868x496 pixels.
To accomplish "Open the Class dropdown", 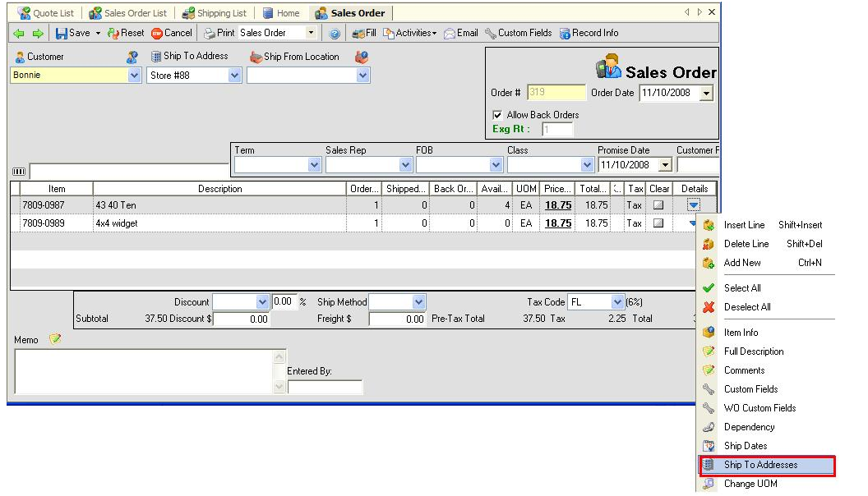I will [588, 165].
